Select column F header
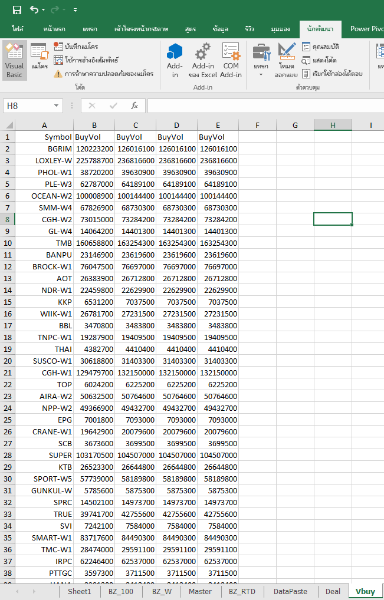384x600 pixels. click(x=257, y=125)
